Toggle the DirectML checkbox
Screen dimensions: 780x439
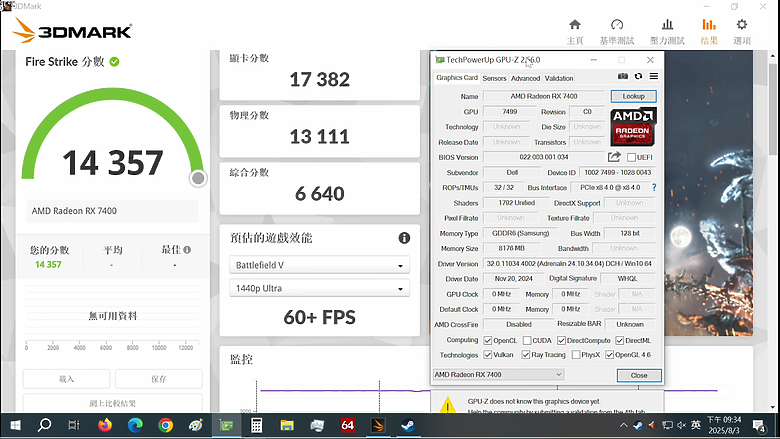(x=620, y=341)
